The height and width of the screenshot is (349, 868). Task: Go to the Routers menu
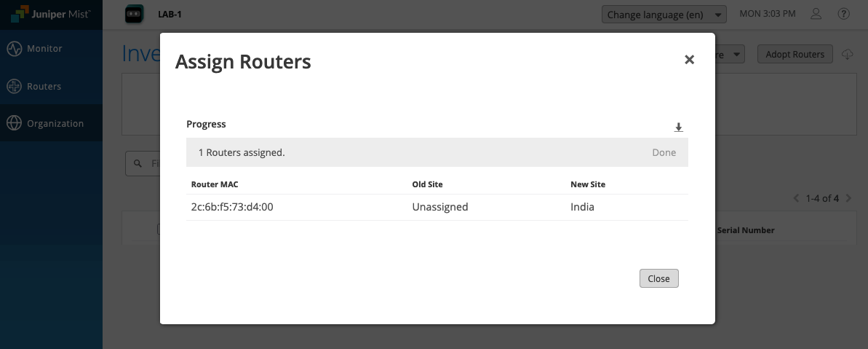point(44,86)
